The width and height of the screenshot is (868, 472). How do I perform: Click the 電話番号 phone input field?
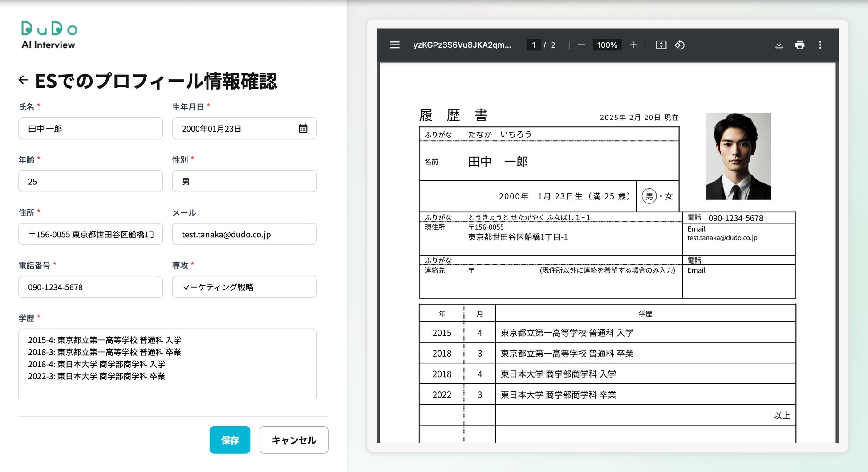[91, 287]
